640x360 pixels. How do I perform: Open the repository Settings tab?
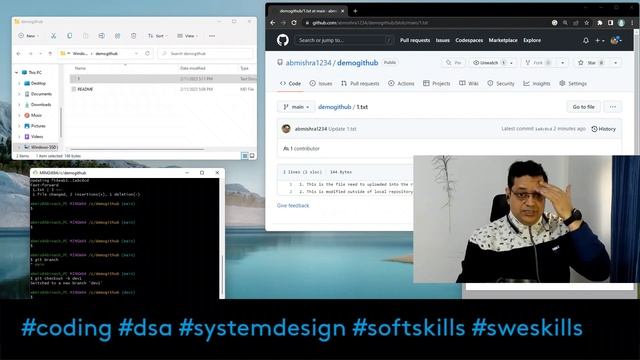coord(573,83)
